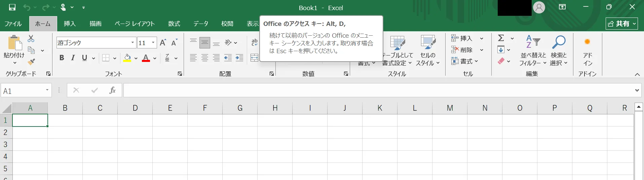Viewport: 644px width, 180px height.
Task: Toggle Bold formatting
Action: pos(62,58)
